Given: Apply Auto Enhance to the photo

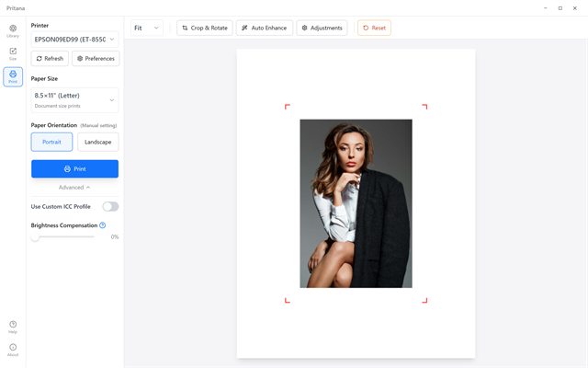Looking at the screenshot, I should (x=265, y=28).
